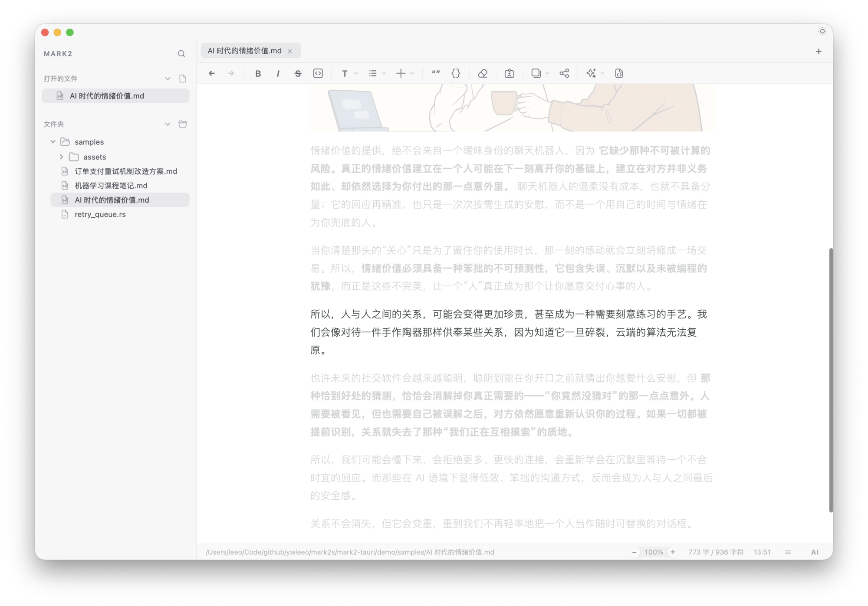Clear formatting with eraser

(483, 73)
